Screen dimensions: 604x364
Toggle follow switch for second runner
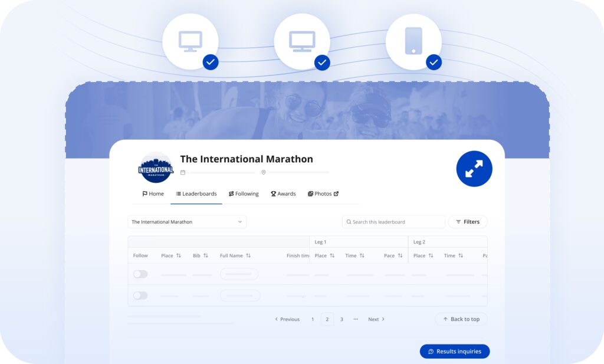coord(140,296)
